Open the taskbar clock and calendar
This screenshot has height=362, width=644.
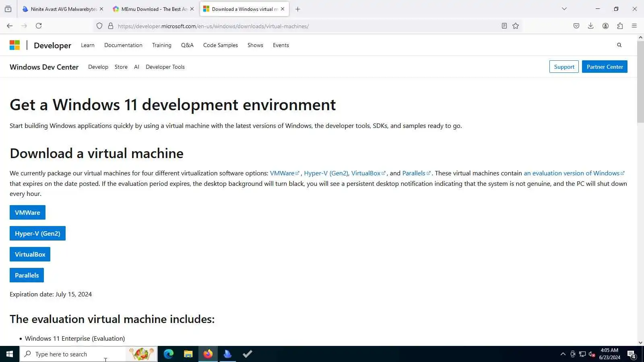pyautogui.click(x=609, y=354)
